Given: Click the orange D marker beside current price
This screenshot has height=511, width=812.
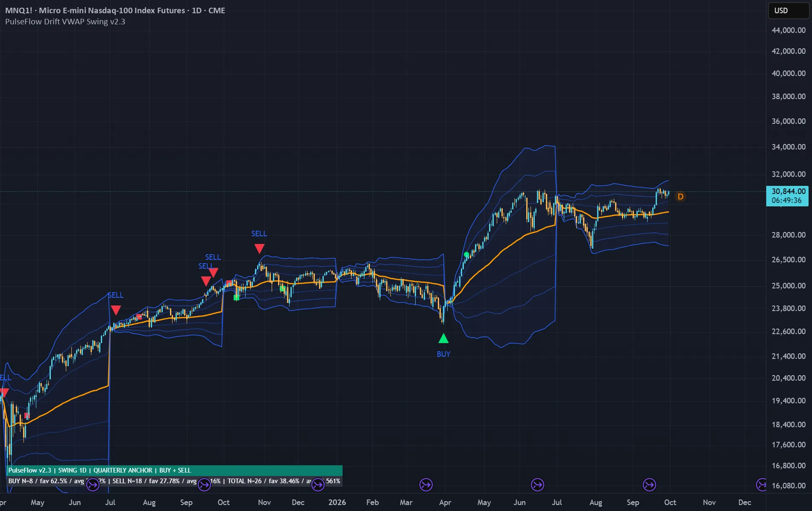Looking at the screenshot, I should (x=680, y=197).
